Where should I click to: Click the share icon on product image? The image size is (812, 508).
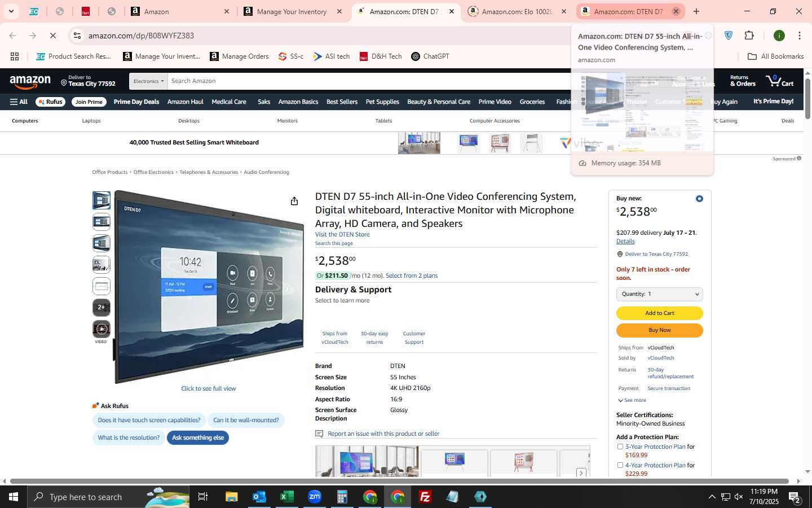[x=294, y=201]
